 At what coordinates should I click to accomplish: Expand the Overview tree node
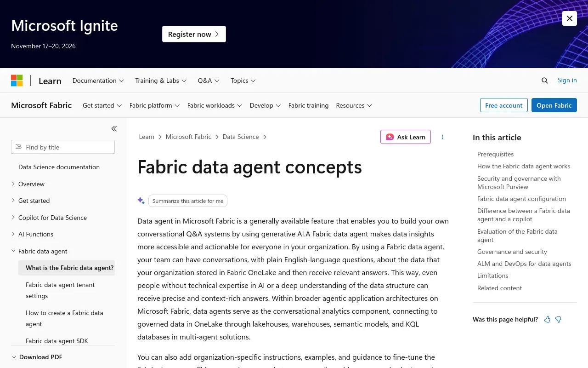[13, 184]
